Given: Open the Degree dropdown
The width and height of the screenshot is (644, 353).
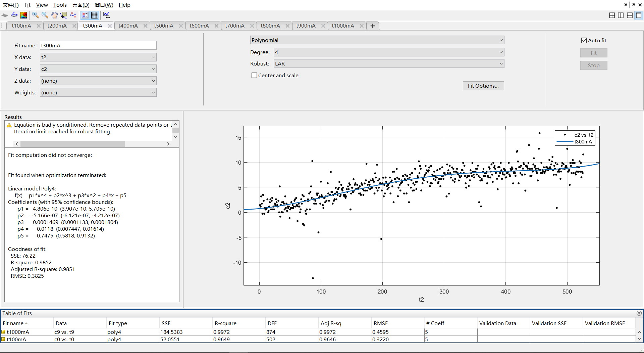Looking at the screenshot, I should (x=389, y=52).
